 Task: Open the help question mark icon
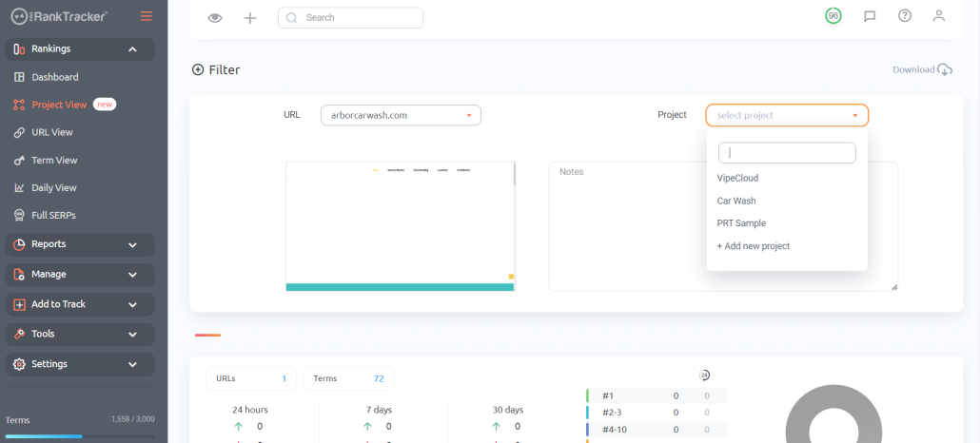coord(904,16)
